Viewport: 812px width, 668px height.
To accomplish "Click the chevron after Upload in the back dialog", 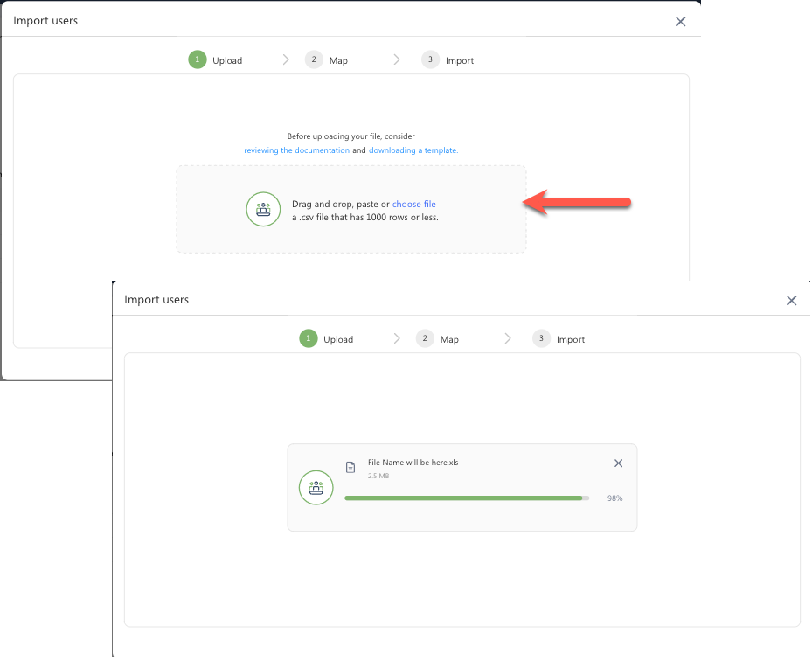I will (x=286, y=60).
